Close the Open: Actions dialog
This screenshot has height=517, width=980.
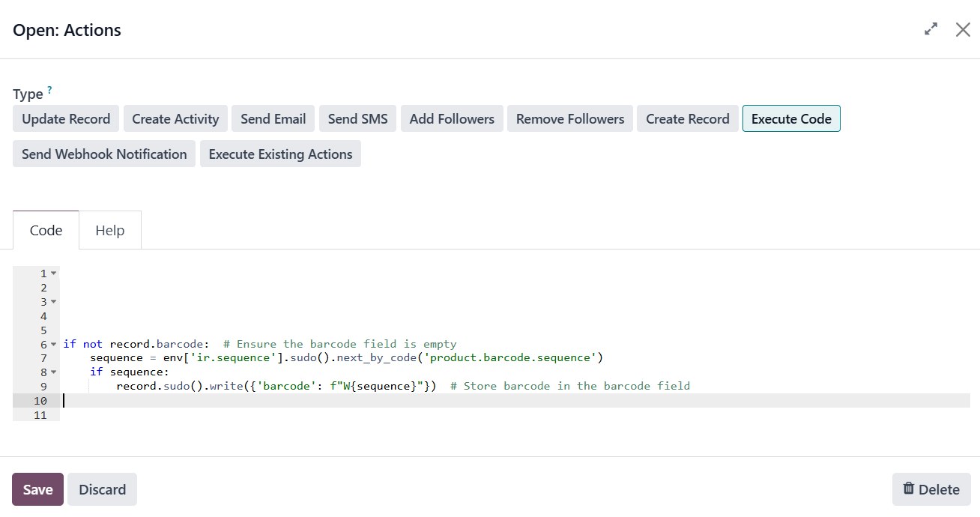[963, 29]
